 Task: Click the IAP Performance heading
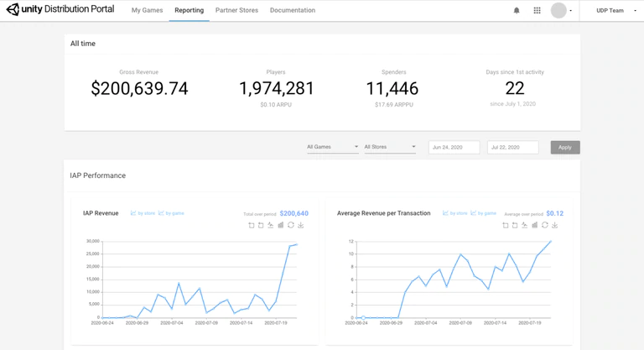pos(98,175)
